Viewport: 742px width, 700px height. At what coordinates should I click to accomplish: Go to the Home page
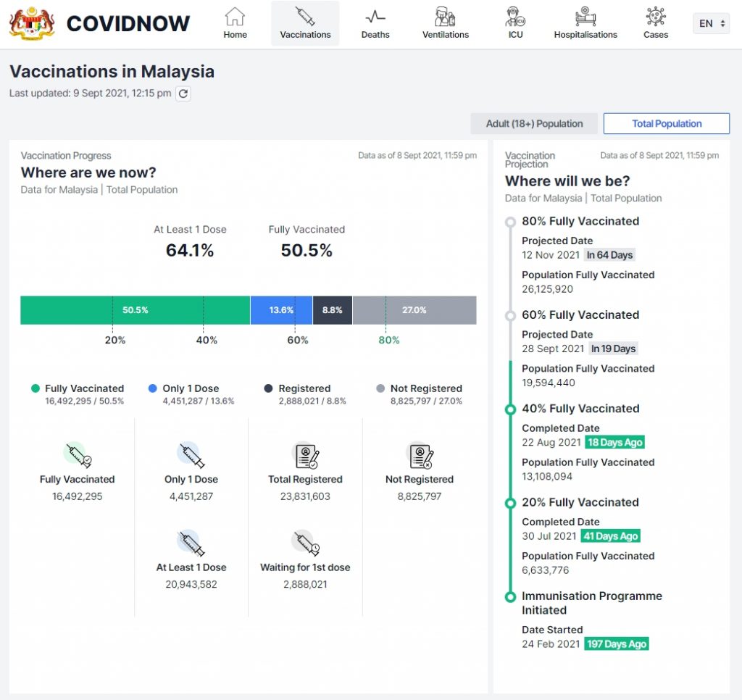coord(235,23)
